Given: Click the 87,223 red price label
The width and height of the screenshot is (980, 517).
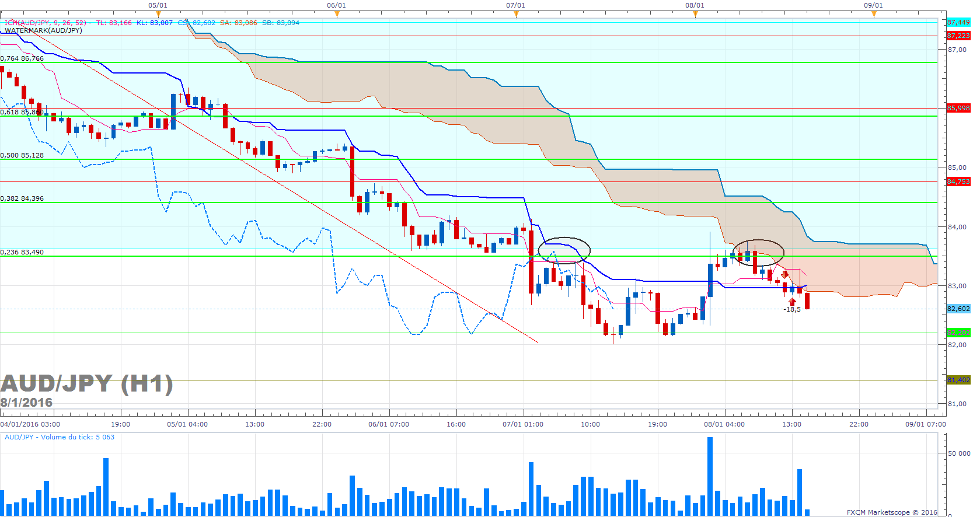Looking at the screenshot, I should (958, 36).
